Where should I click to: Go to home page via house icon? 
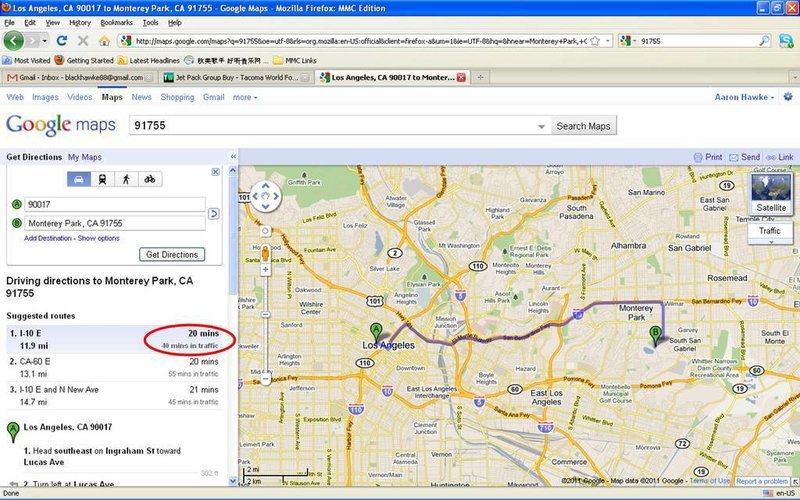point(104,40)
